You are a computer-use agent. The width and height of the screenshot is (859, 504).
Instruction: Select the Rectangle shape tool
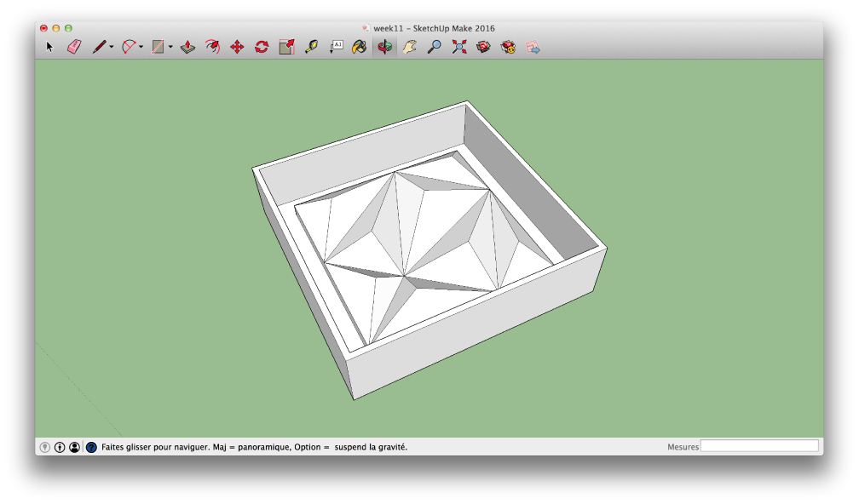pyautogui.click(x=158, y=47)
